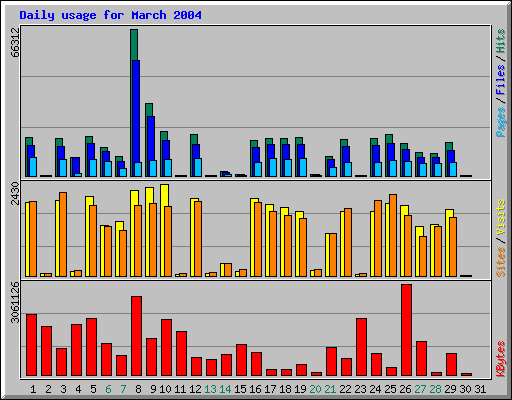Select the red KBytes bar for day 11
This screenshot has width=512, height=400.
181,354
